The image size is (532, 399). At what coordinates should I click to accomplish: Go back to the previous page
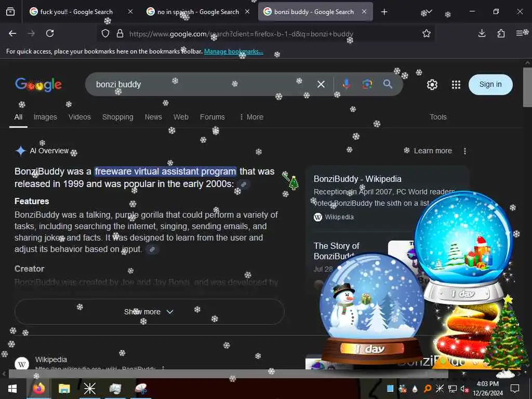pos(12,33)
